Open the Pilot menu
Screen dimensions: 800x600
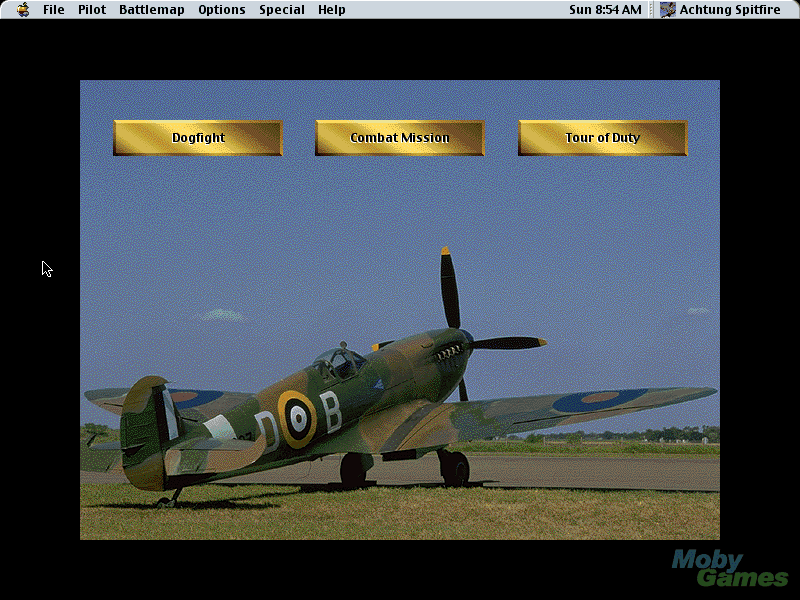click(x=92, y=10)
